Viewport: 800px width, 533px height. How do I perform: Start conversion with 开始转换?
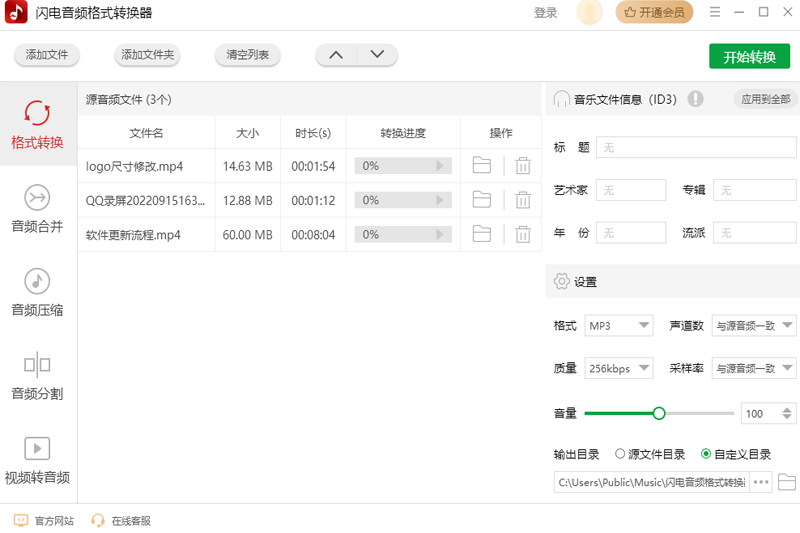[x=749, y=56]
